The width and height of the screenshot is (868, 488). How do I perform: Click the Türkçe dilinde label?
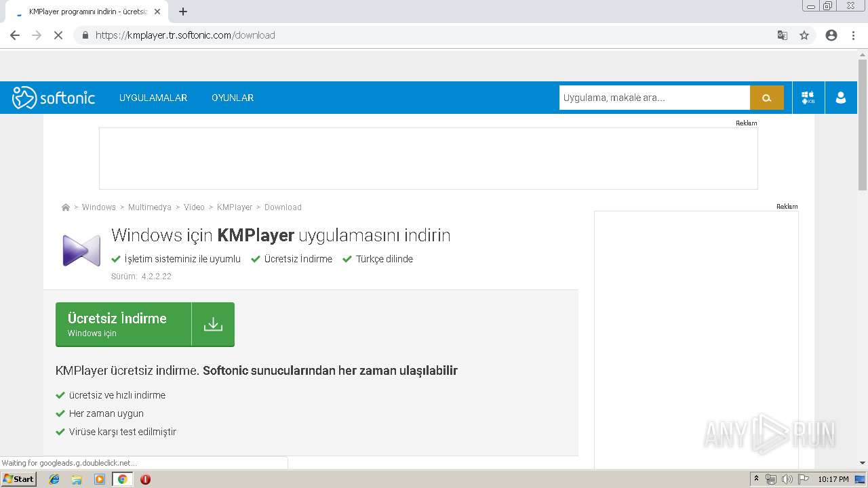pos(384,259)
